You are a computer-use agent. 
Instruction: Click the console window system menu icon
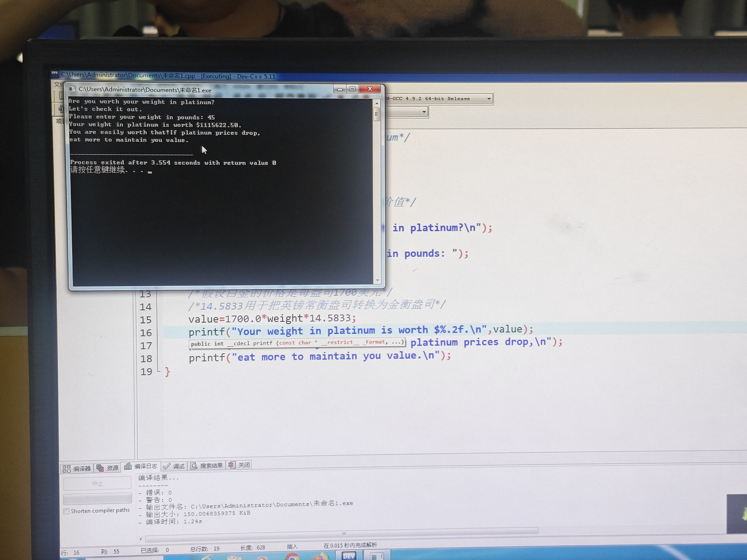click(72, 89)
